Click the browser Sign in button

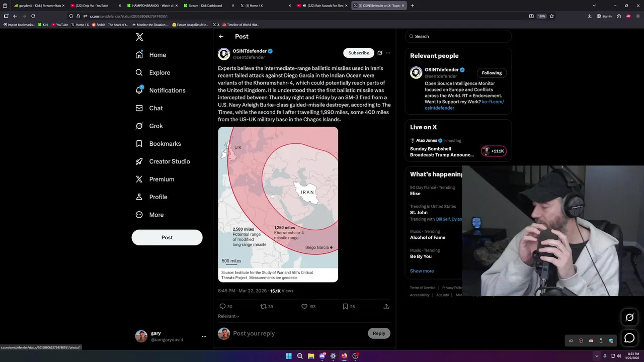[604, 16]
